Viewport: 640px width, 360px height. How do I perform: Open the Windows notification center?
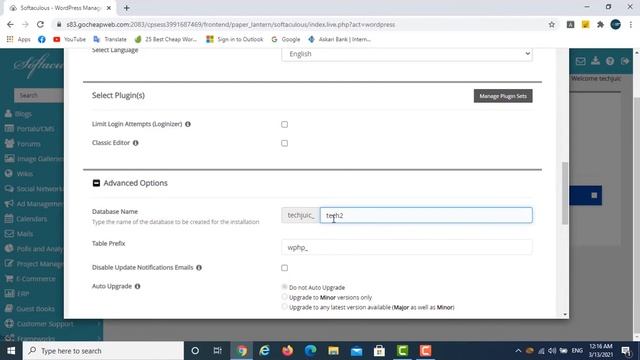[x=627, y=351]
